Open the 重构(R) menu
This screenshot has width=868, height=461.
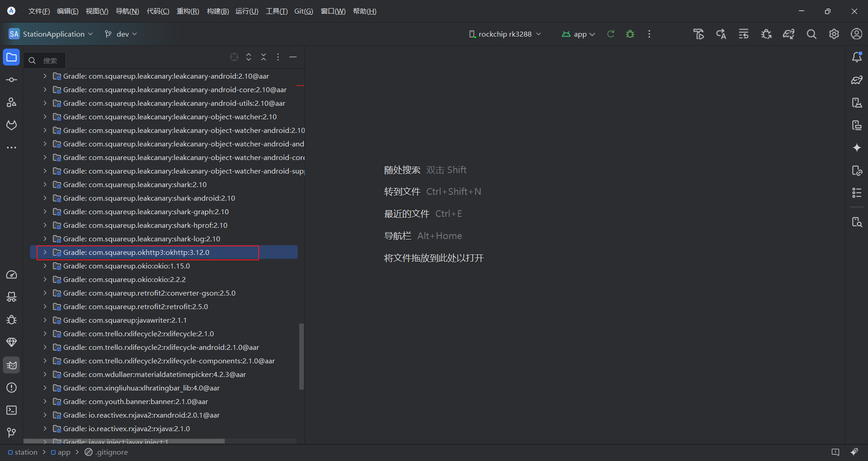point(188,11)
